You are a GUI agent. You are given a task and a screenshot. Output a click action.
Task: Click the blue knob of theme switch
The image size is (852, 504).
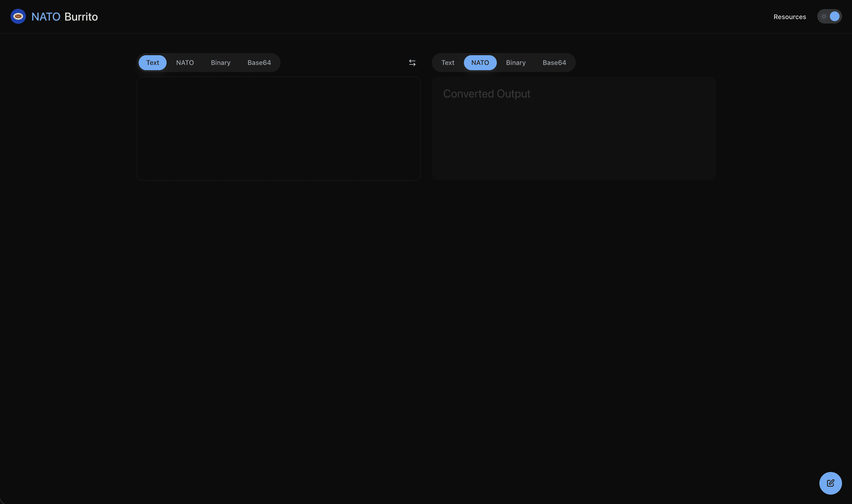pos(835,16)
